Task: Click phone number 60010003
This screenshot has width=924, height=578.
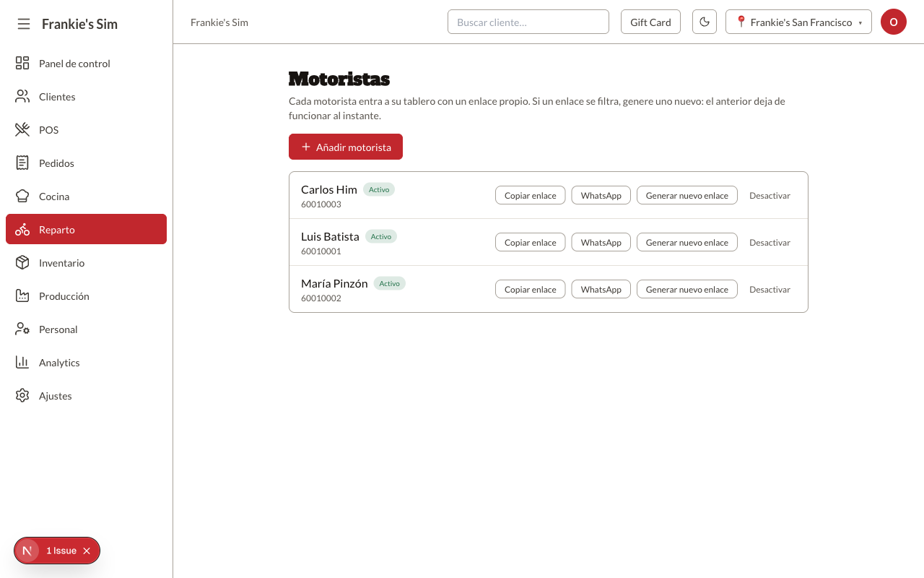Action: click(321, 204)
